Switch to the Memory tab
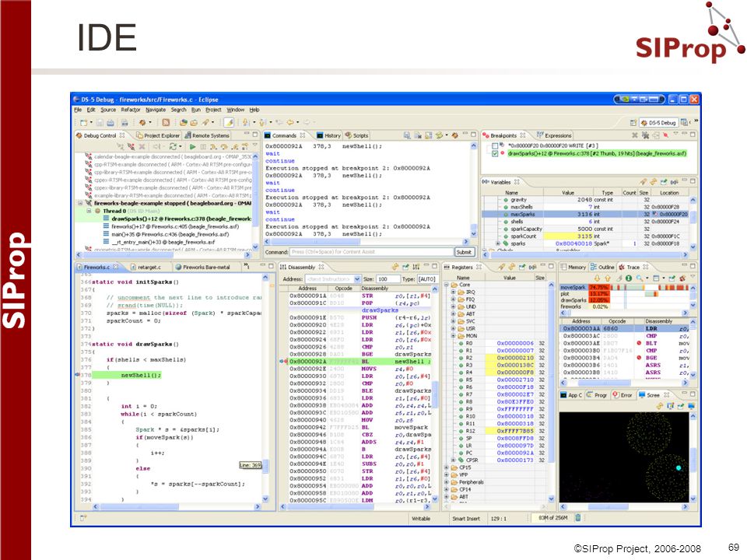This screenshot has height=560, width=747. (x=573, y=267)
